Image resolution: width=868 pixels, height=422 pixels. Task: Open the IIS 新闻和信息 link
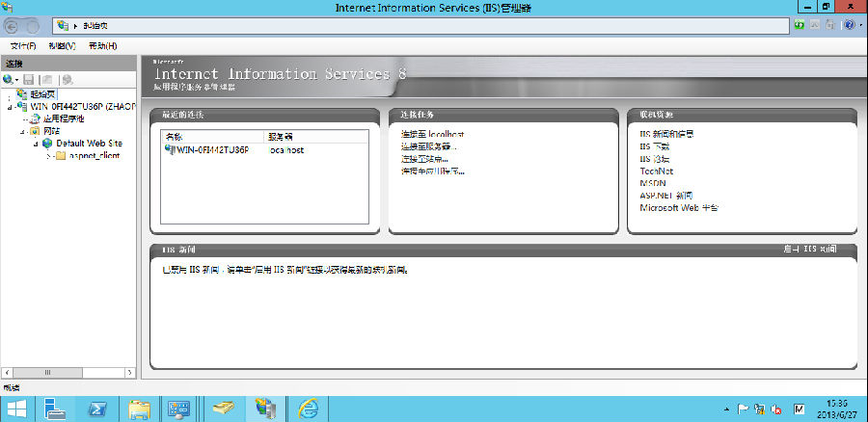click(666, 134)
